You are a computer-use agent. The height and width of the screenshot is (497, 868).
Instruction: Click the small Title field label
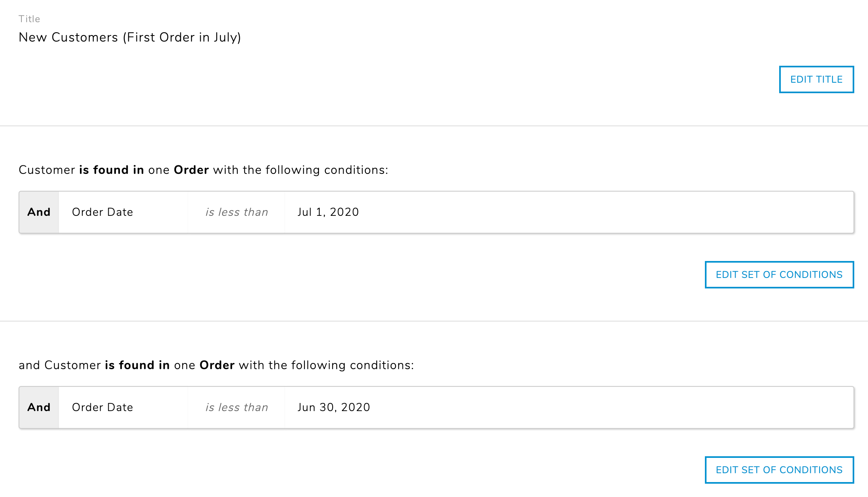point(29,19)
